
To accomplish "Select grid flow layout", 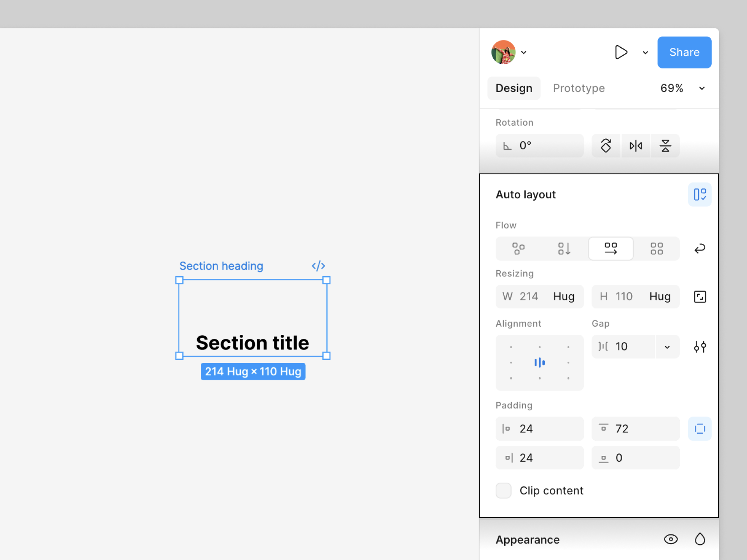I will pyautogui.click(x=656, y=248).
